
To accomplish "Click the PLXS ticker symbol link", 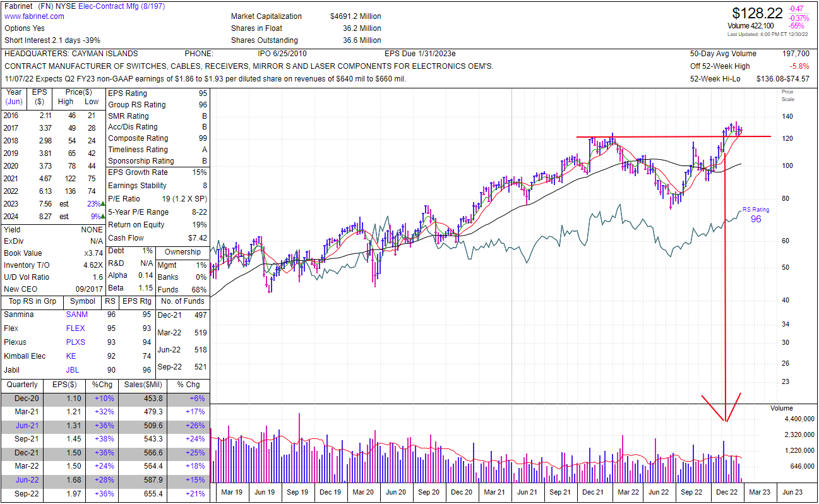I will [x=75, y=342].
